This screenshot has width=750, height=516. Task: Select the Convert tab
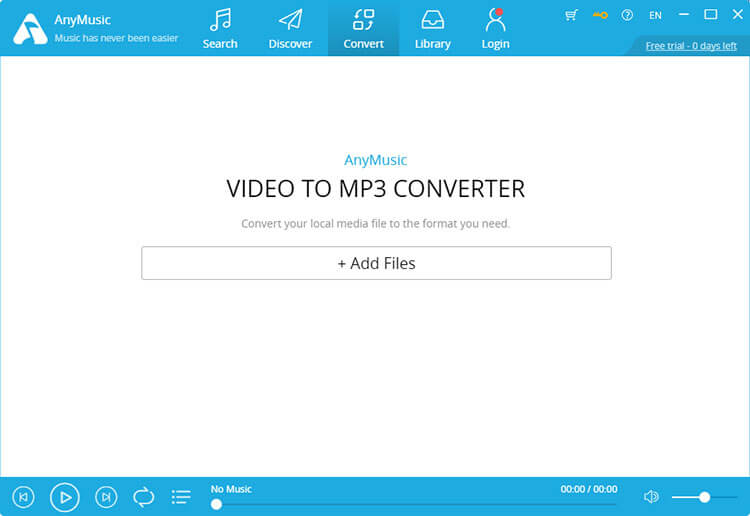364,29
